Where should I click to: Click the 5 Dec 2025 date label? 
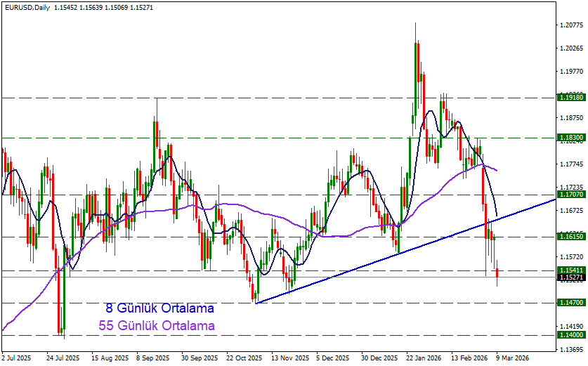click(333, 358)
